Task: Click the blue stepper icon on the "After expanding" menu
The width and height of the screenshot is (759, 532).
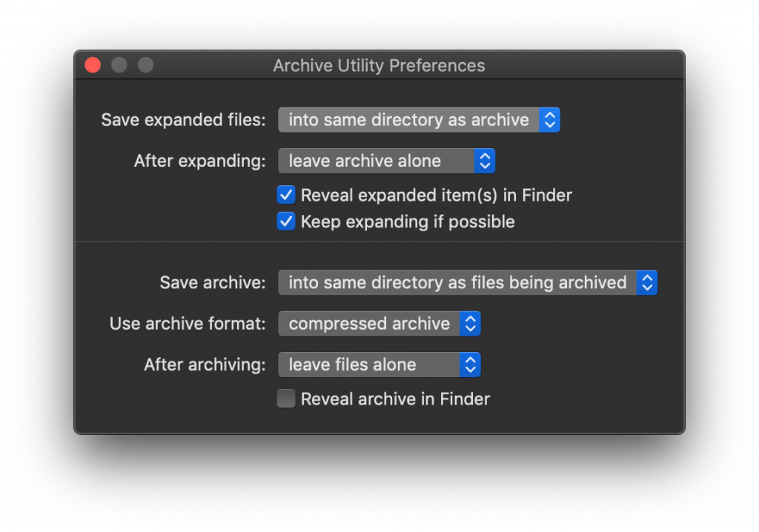Action: pos(483,160)
